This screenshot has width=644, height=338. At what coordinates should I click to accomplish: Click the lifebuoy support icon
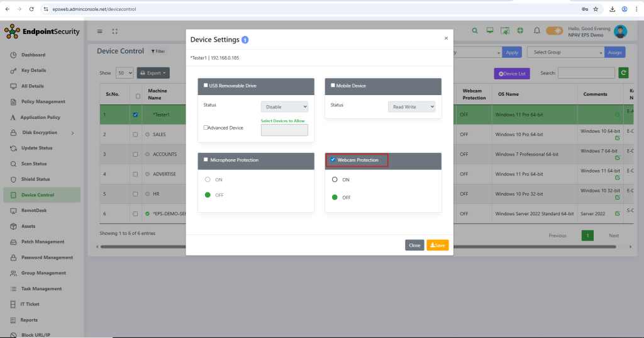click(x=521, y=31)
